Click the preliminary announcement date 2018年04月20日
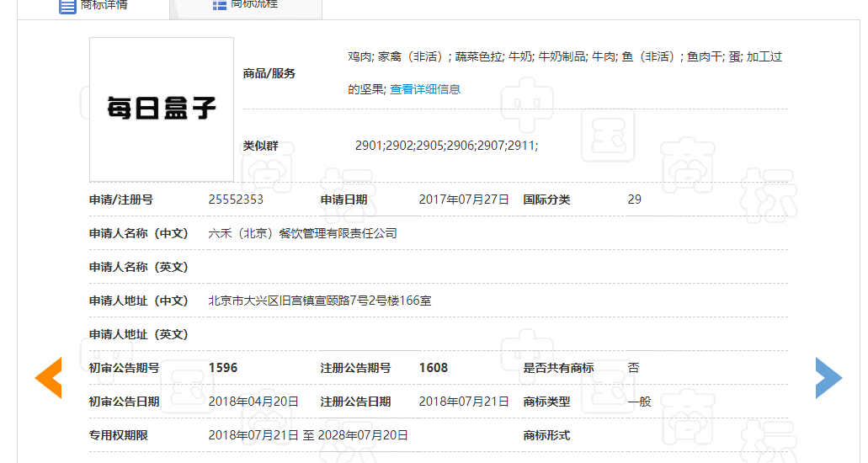 [253, 402]
